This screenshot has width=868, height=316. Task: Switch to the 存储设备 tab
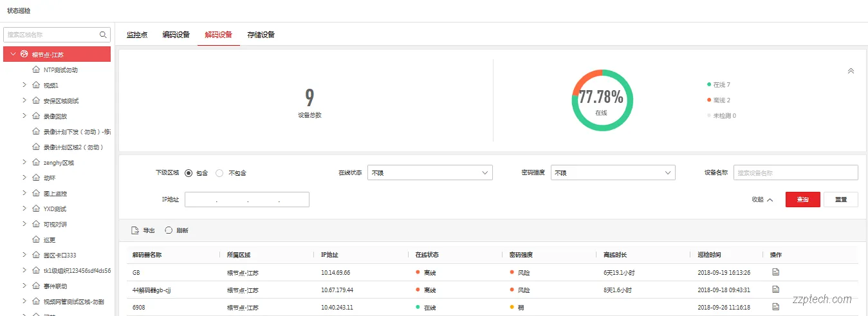[x=261, y=35]
